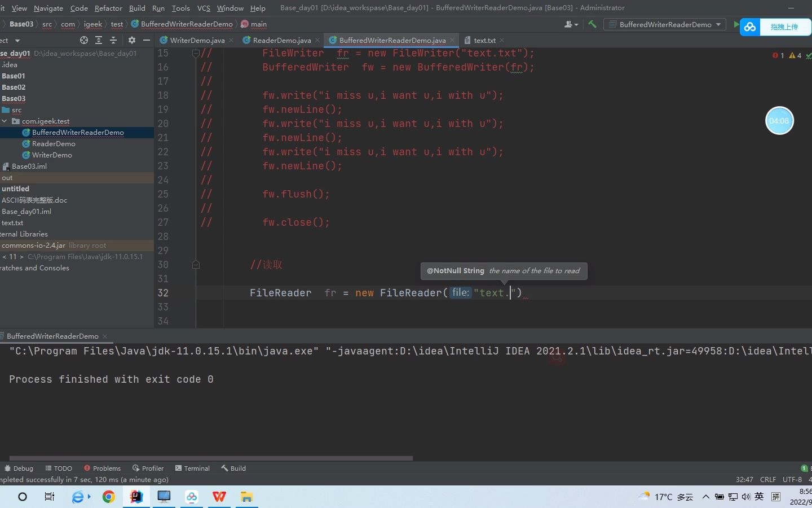Click the main method breadcrumb
812x508 pixels.
tap(254, 24)
